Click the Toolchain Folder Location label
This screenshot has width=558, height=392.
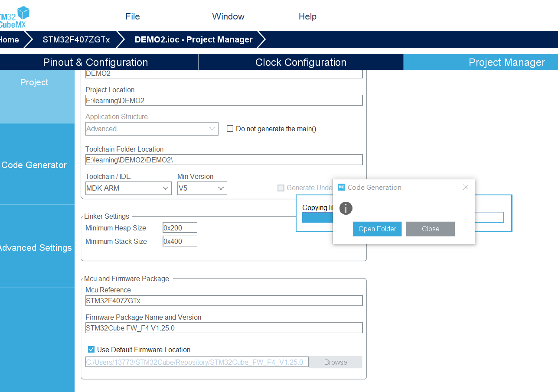[124, 149]
